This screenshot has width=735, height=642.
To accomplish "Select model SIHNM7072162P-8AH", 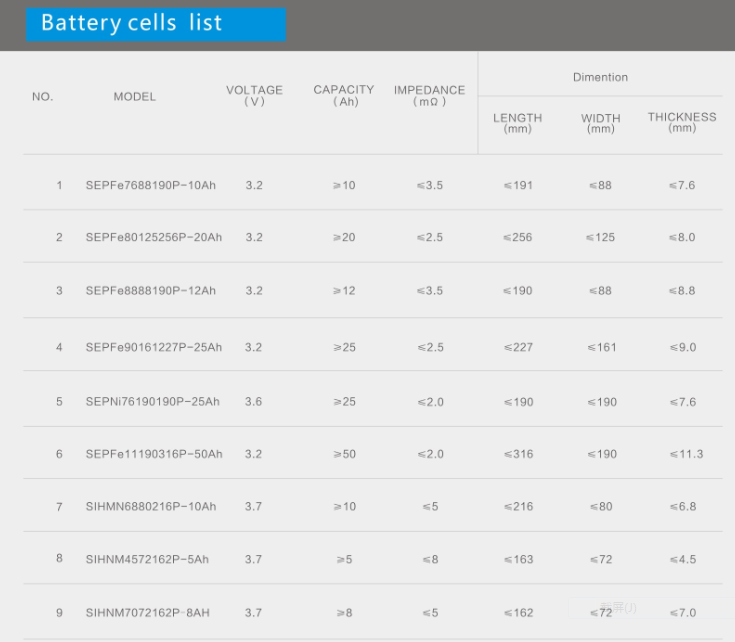I will coord(148,613).
